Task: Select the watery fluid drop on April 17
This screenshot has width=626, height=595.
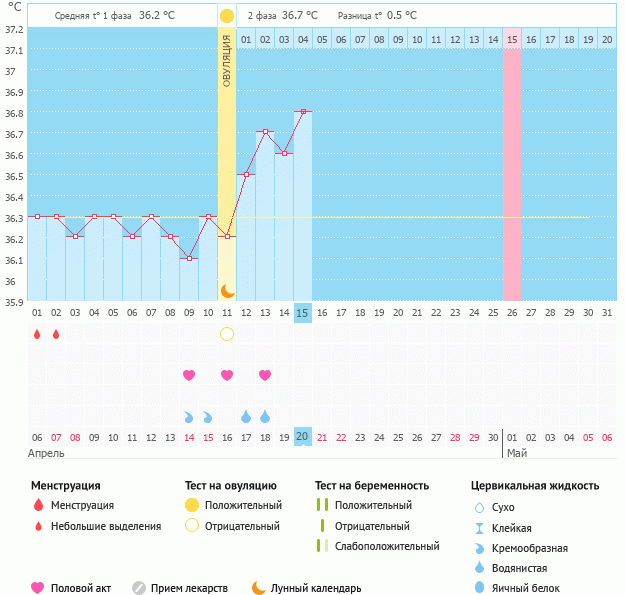Action: click(246, 416)
